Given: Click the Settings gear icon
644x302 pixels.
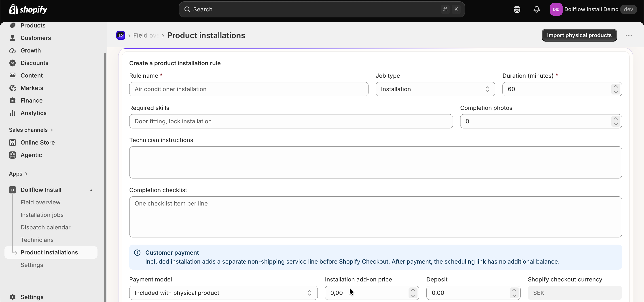Looking at the screenshot, I should coord(13,297).
